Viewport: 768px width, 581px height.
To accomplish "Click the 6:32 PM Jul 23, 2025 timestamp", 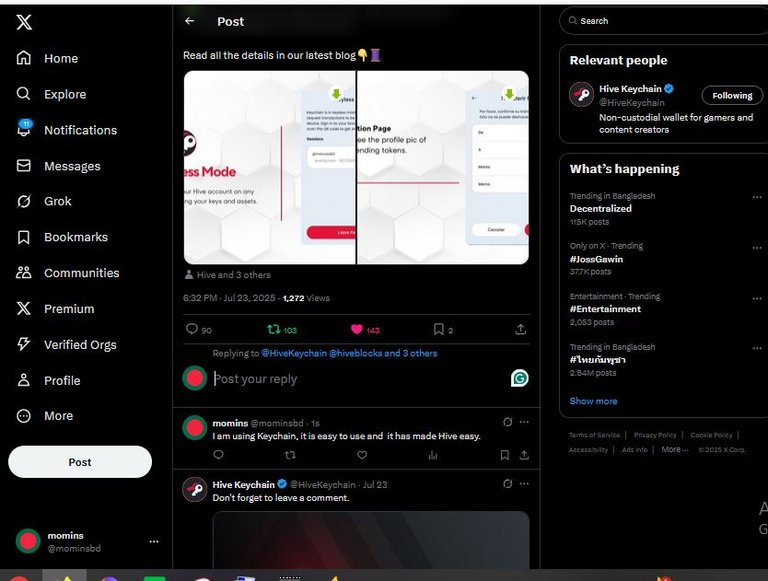I will [x=229, y=298].
